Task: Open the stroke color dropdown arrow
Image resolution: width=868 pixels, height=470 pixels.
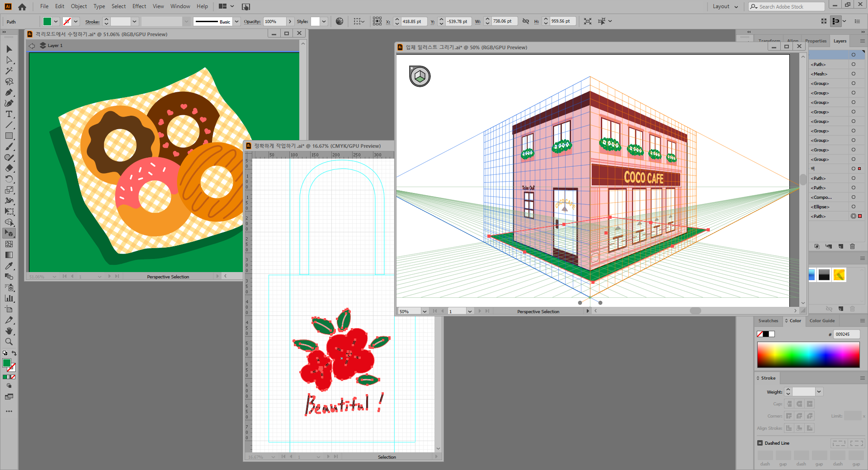Action: [x=76, y=21]
